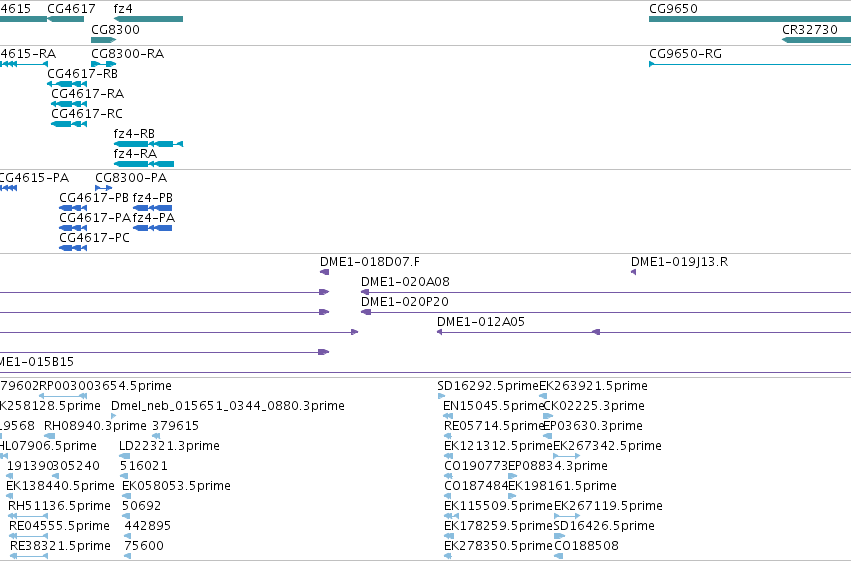The width and height of the screenshot is (851, 561).
Task: Select the fz4-RA transcript glyph
Action: pos(144,164)
